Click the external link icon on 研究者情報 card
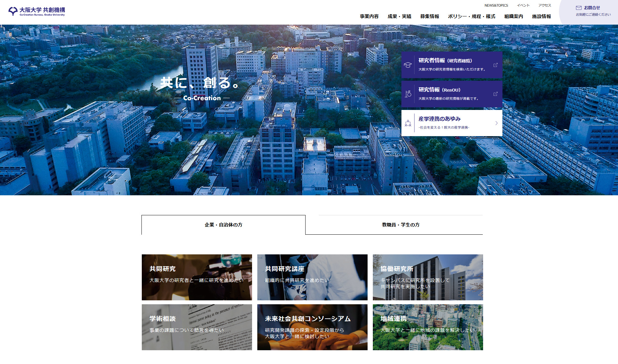Screen dimensions: 618x364 pyautogui.click(x=496, y=65)
